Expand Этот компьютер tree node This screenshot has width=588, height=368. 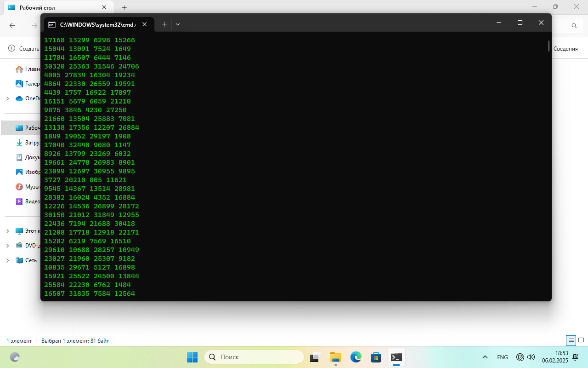click(7, 231)
